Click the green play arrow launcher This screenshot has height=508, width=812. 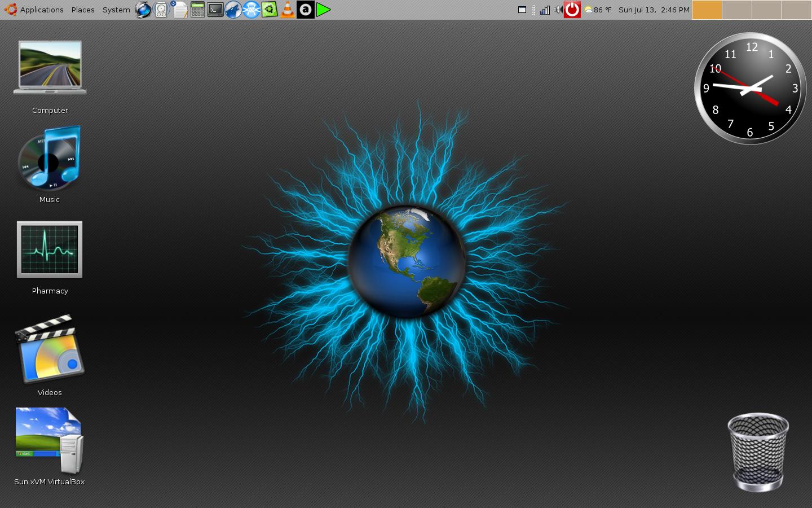click(x=323, y=10)
